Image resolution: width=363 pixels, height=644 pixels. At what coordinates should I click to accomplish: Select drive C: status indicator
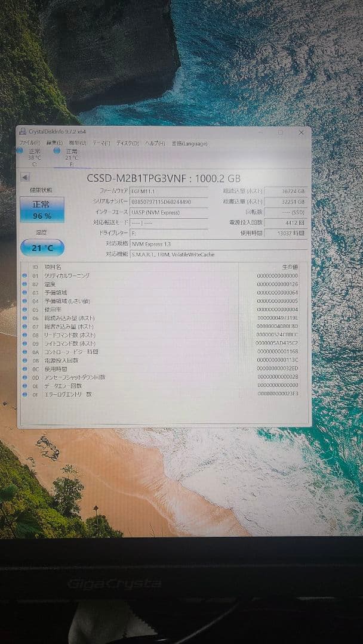click(31, 157)
